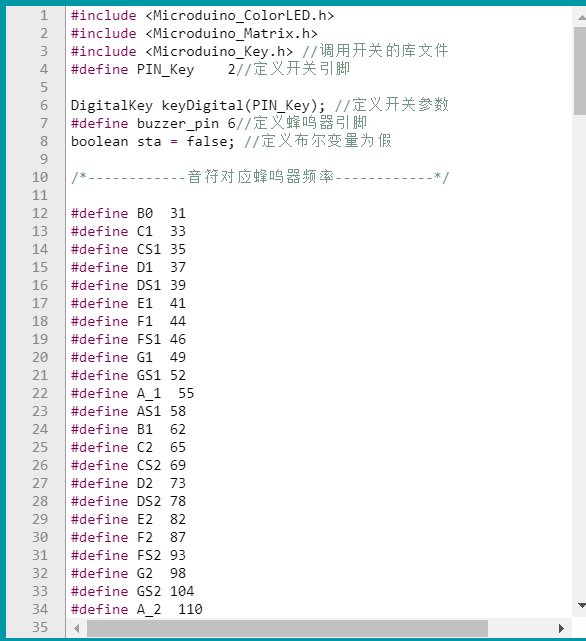Click the horizontal scrollbar right arrow

coord(561,628)
